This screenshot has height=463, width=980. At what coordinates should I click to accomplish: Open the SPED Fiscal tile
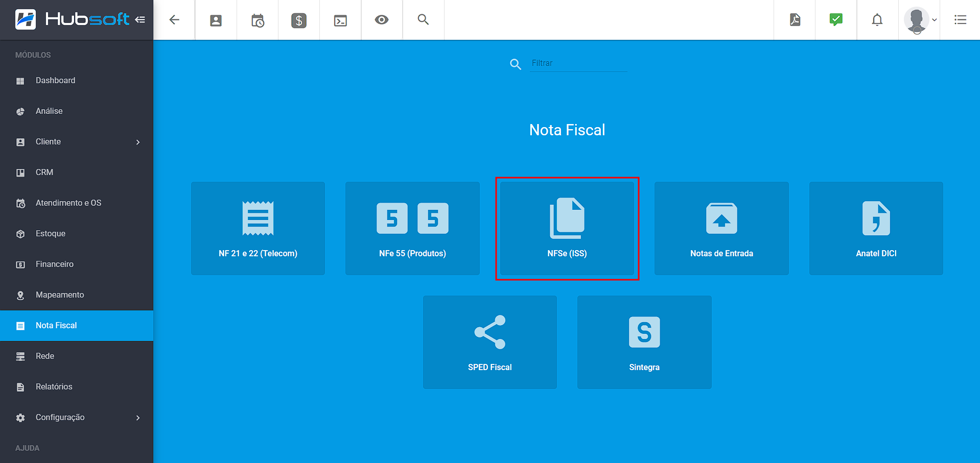coord(490,342)
